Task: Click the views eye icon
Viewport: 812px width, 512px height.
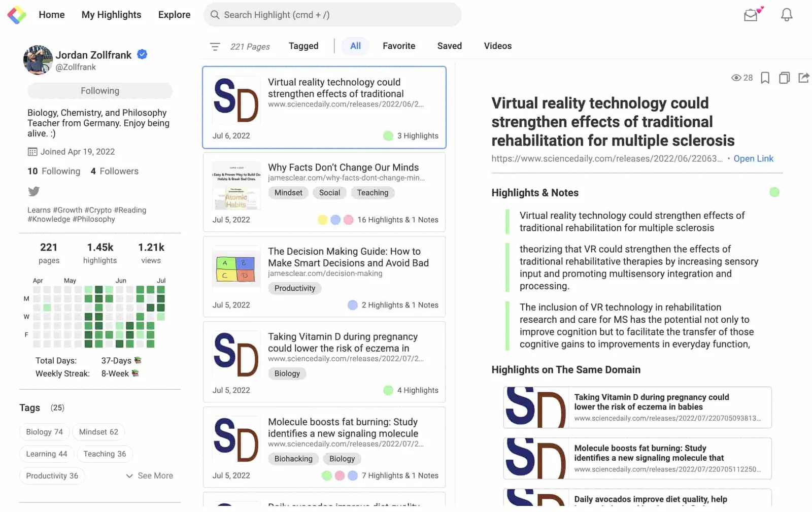Action: pyautogui.click(x=736, y=78)
